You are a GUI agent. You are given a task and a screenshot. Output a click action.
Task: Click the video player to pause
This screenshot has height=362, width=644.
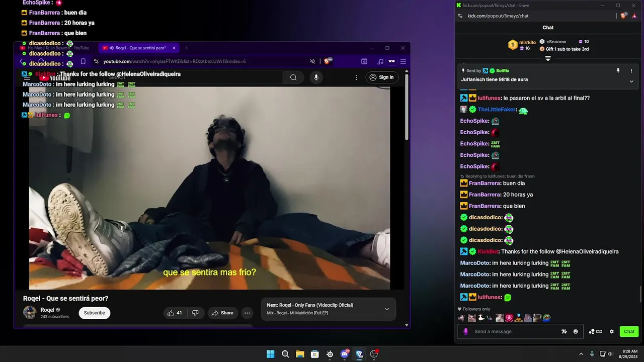[x=209, y=188]
